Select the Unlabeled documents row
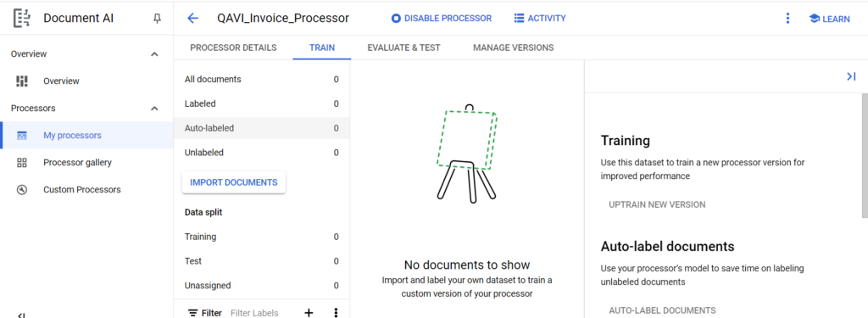The image size is (868, 318). (261, 153)
